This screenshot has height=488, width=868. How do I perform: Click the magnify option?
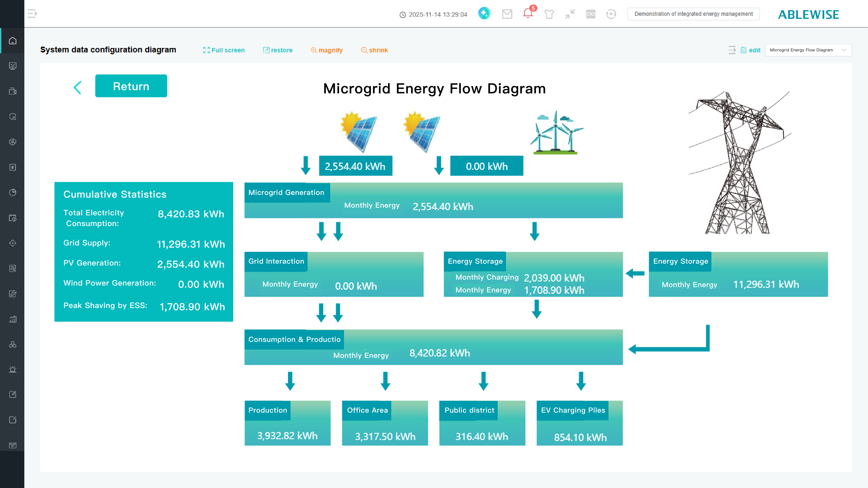(x=326, y=50)
